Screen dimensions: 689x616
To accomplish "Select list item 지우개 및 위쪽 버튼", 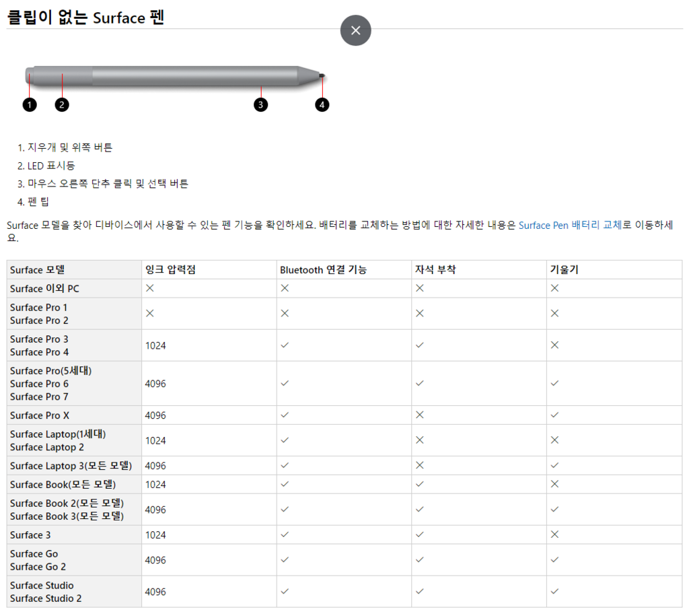I will tap(70, 147).
